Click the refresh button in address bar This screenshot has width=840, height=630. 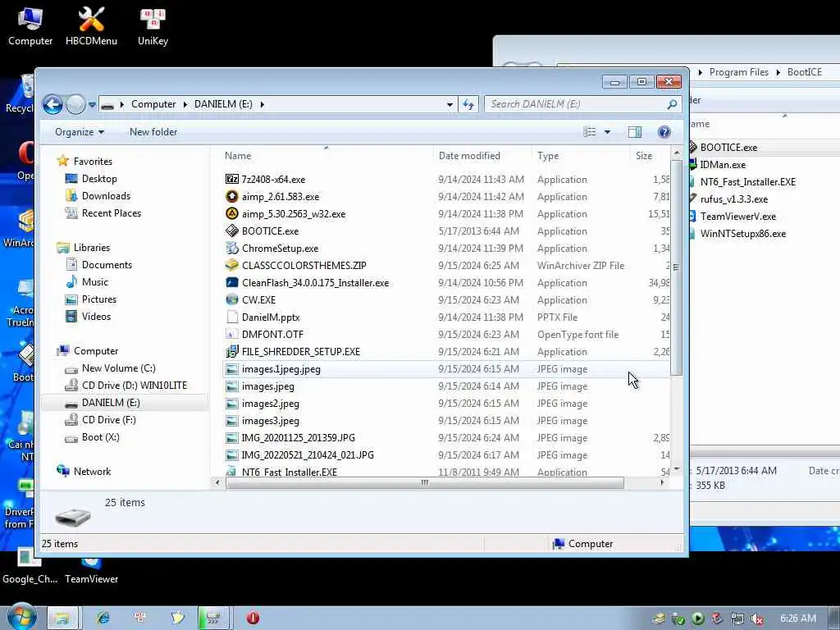pos(468,104)
